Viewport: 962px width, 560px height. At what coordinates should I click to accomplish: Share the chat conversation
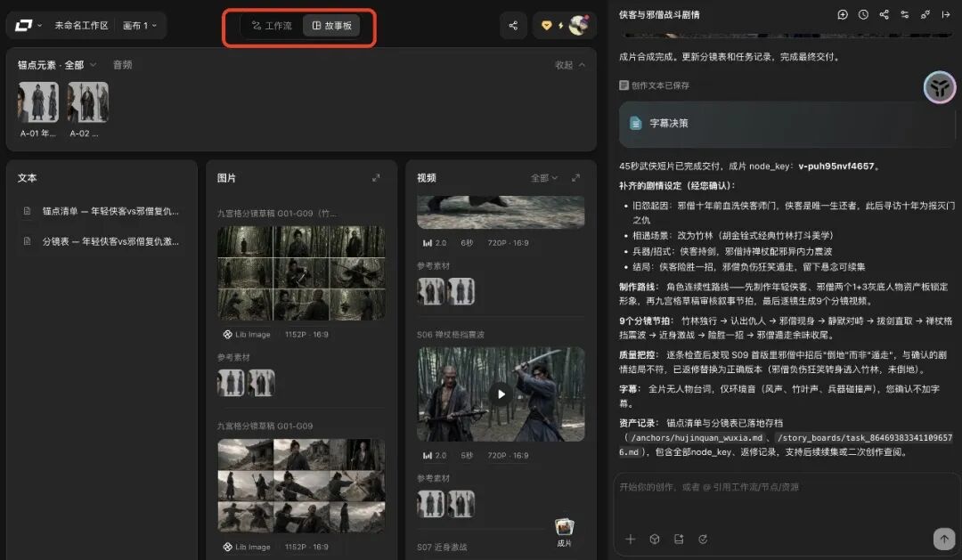click(885, 14)
